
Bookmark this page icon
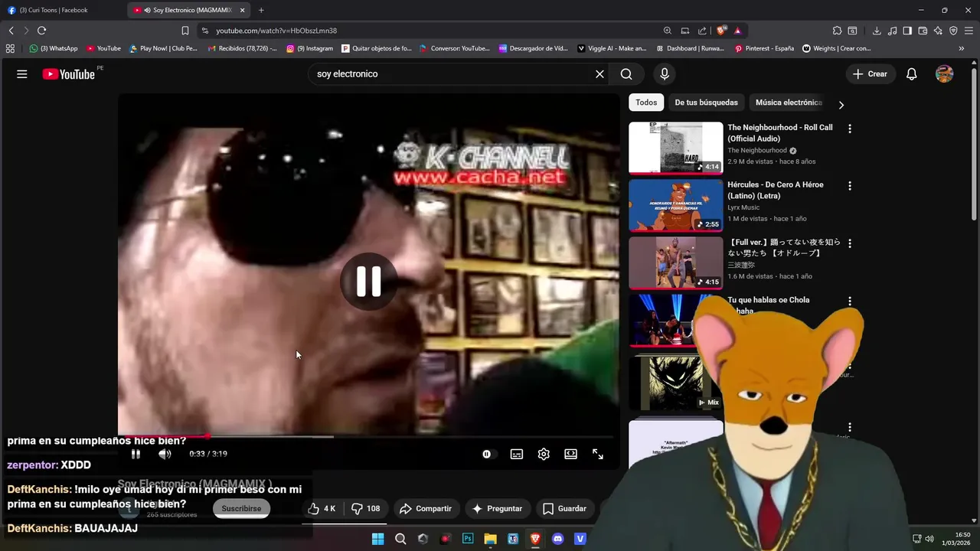[x=185, y=31]
